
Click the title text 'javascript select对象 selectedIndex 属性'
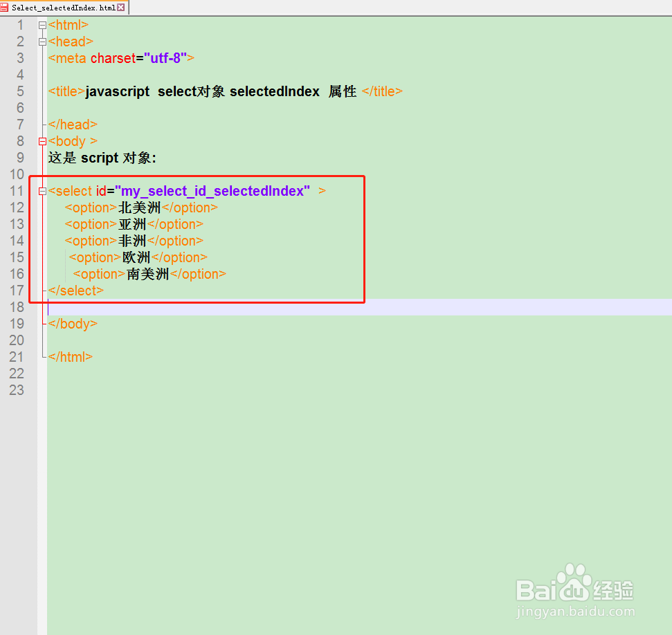click(221, 91)
